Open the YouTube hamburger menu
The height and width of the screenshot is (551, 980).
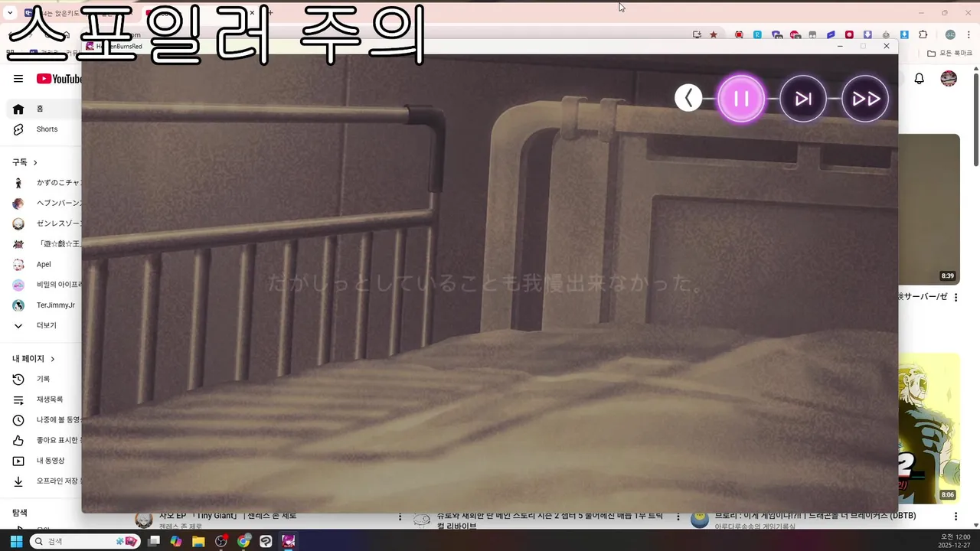coord(18,79)
